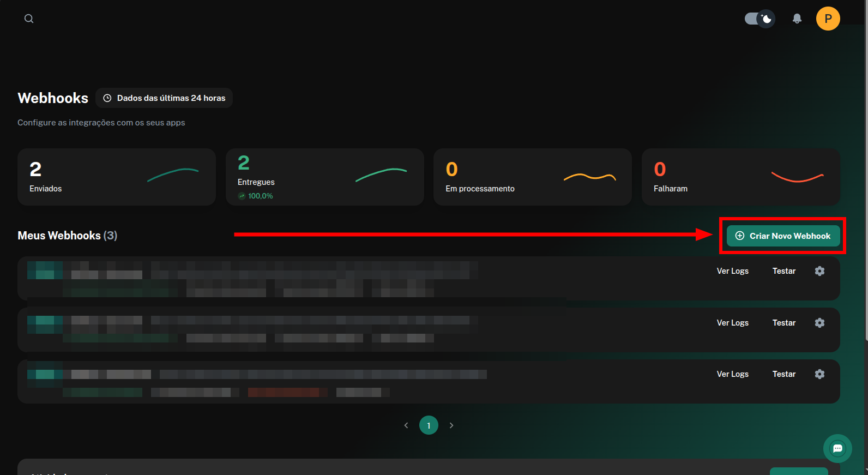Select page 1 in pagination
The height and width of the screenshot is (475, 868).
429,425
